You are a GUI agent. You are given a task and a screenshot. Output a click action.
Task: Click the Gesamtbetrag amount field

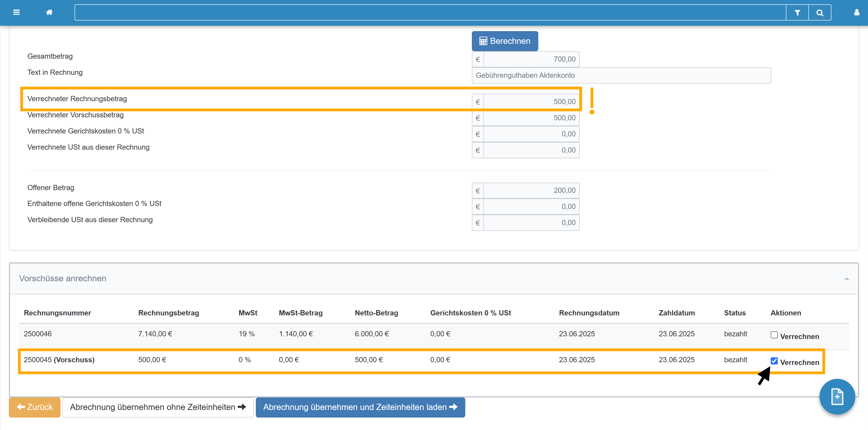[x=531, y=59]
